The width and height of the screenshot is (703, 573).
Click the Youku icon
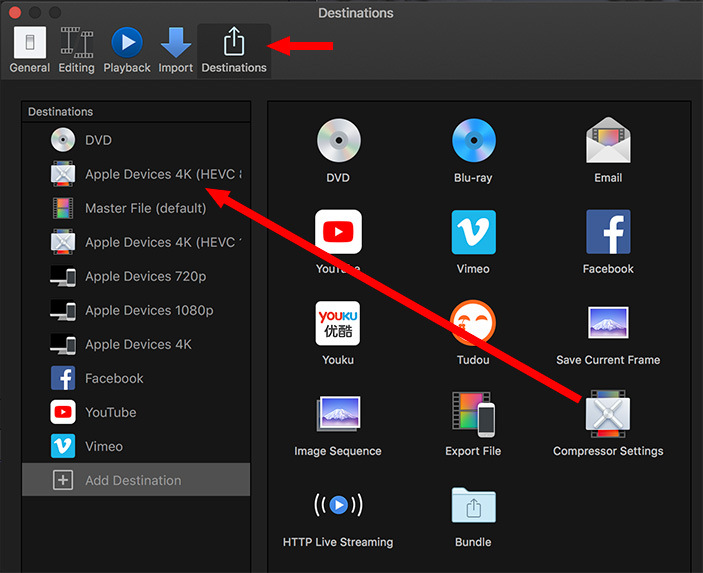(x=338, y=323)
